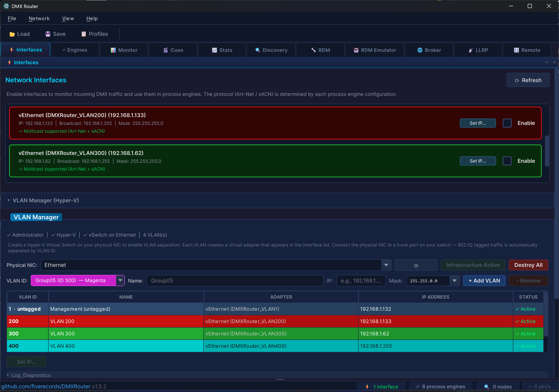Click the Destroy All button
This screenshot has height=392, width=559.
coord(528,265)
